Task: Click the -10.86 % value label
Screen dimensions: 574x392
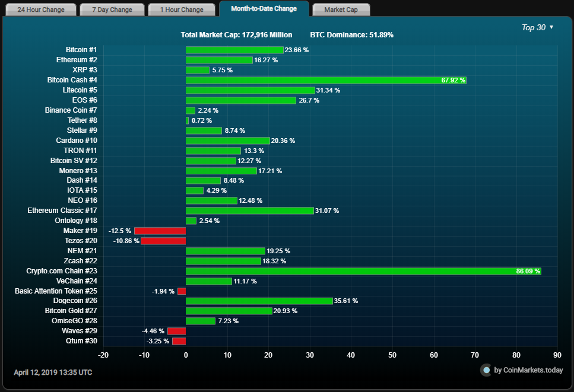Action: pyautogui.click(x=126, y=241)
